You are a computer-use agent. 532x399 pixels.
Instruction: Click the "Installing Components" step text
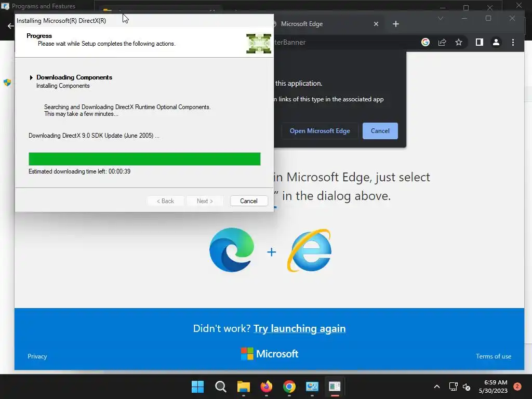63,86
